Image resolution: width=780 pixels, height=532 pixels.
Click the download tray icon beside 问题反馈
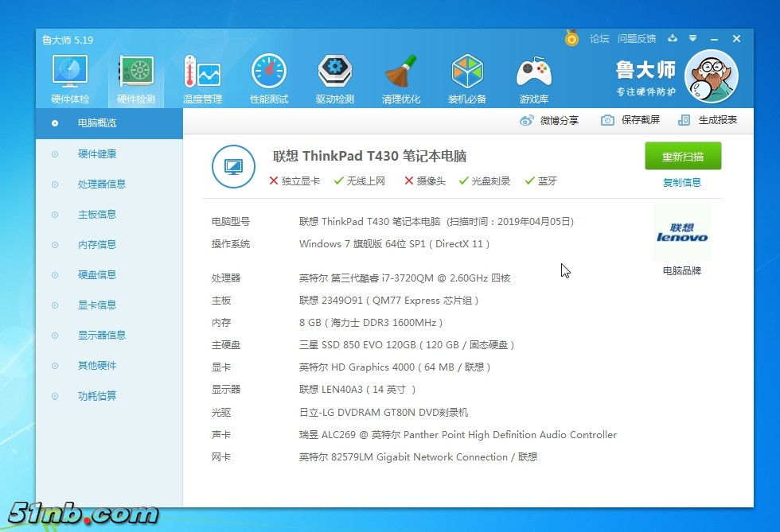click(673, 38)
